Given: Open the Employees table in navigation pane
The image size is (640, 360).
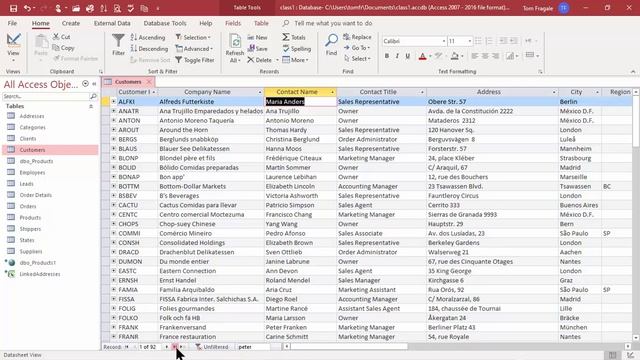Looking at the screenshot, I should tap(32, 173).
